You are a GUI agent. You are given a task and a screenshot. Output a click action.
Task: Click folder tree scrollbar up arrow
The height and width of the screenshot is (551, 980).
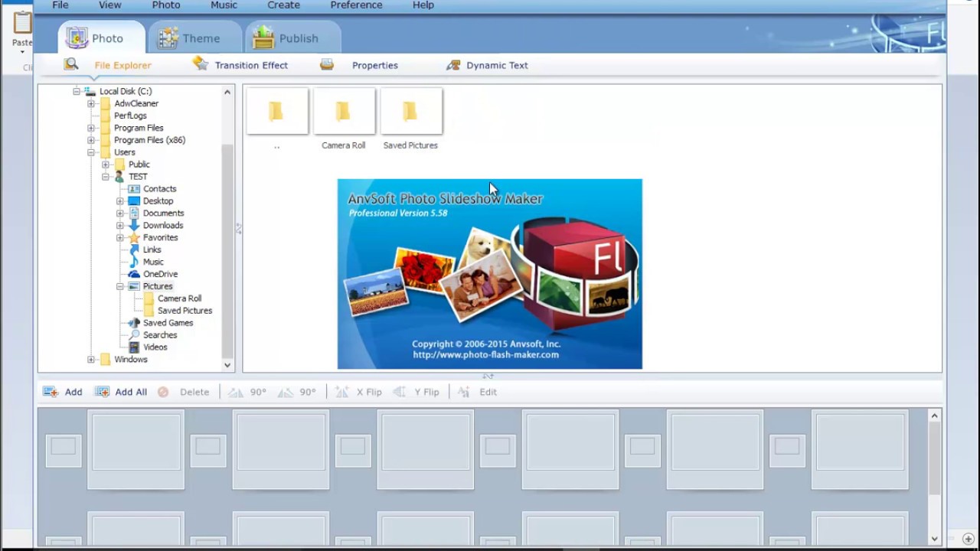click(x=227, y=92)
